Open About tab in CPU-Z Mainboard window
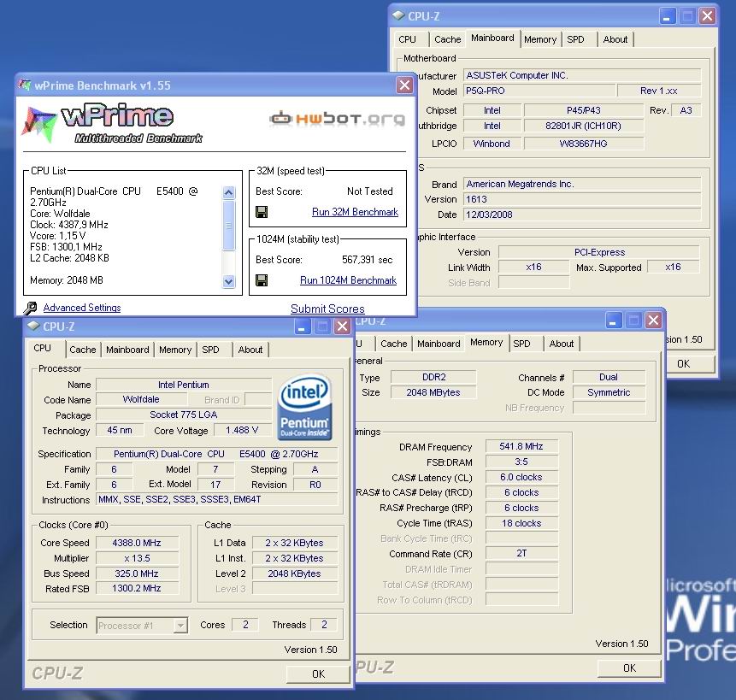The height and width of the screenshot is (700, 736). tap(615, 39)
